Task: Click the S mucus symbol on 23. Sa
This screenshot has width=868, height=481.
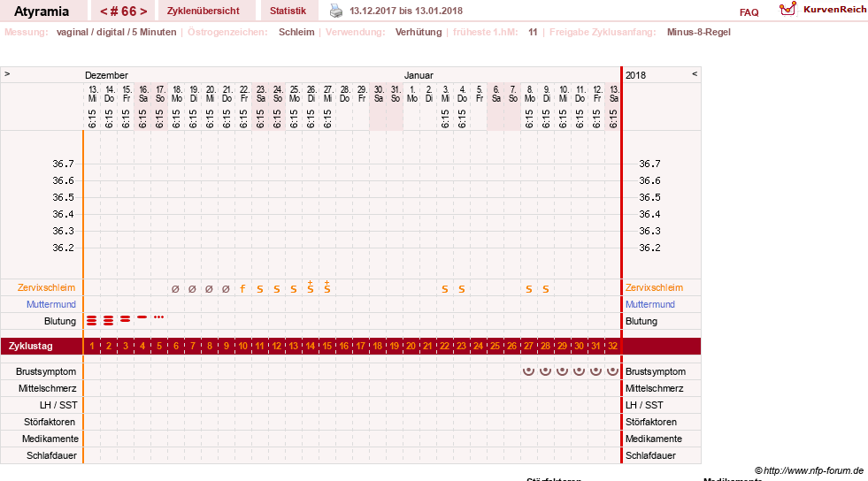Action: 259,289
